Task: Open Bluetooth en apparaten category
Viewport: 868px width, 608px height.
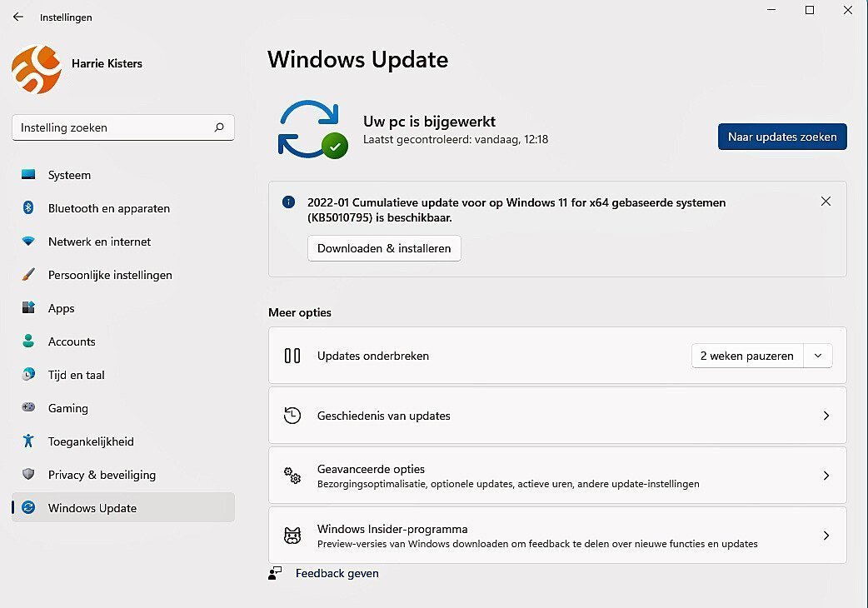Action: coord(123,208)
